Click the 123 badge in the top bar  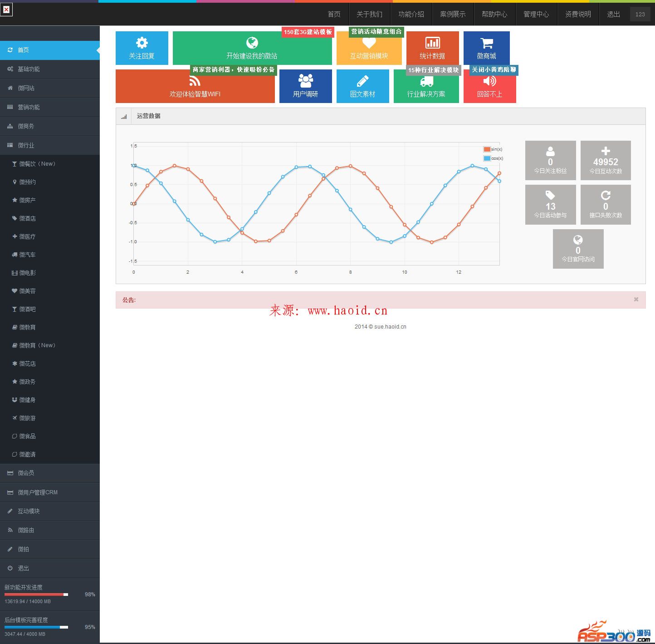click(x=640, y=14)
